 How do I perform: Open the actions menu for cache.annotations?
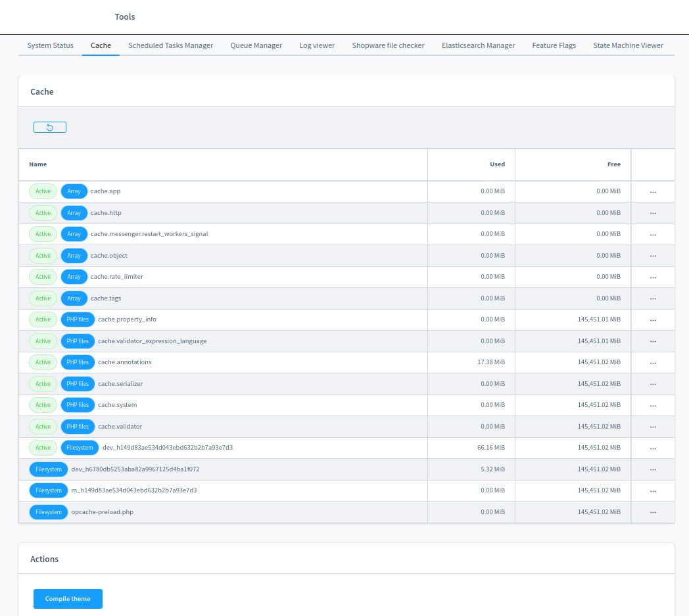pos(653,362)
